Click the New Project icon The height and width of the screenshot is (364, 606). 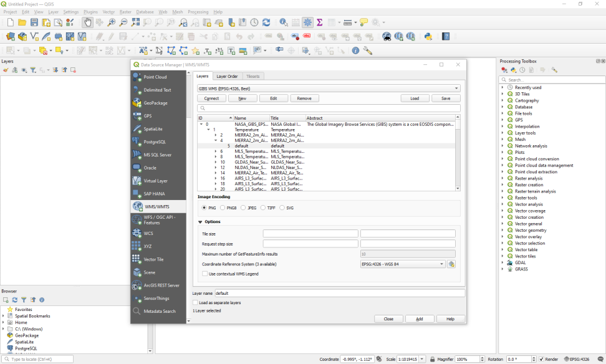click(11, 23)
